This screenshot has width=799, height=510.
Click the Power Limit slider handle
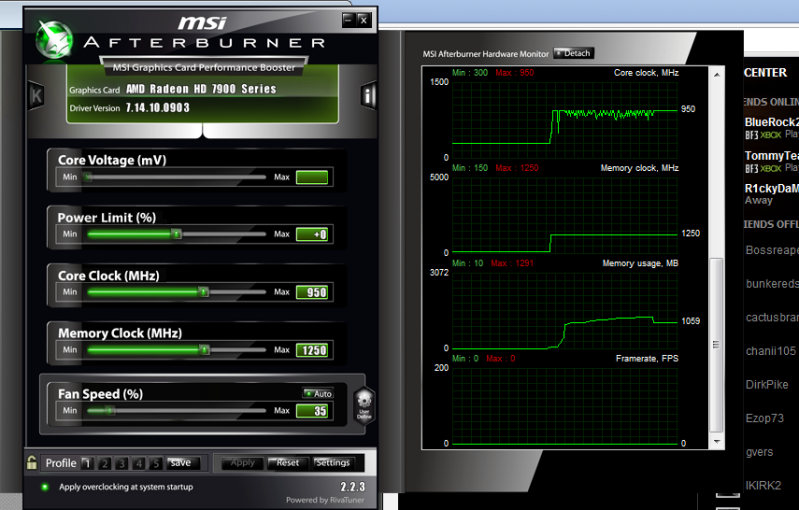point(176,234)
